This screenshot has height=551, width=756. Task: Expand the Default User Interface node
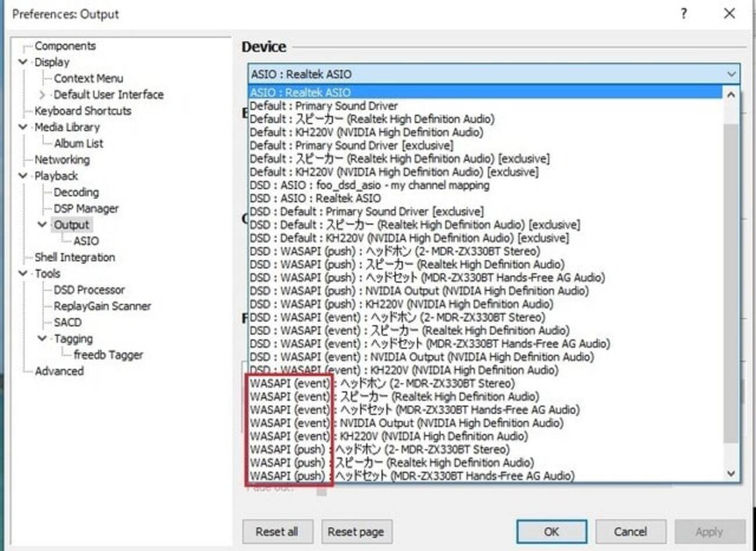[42, 94]
